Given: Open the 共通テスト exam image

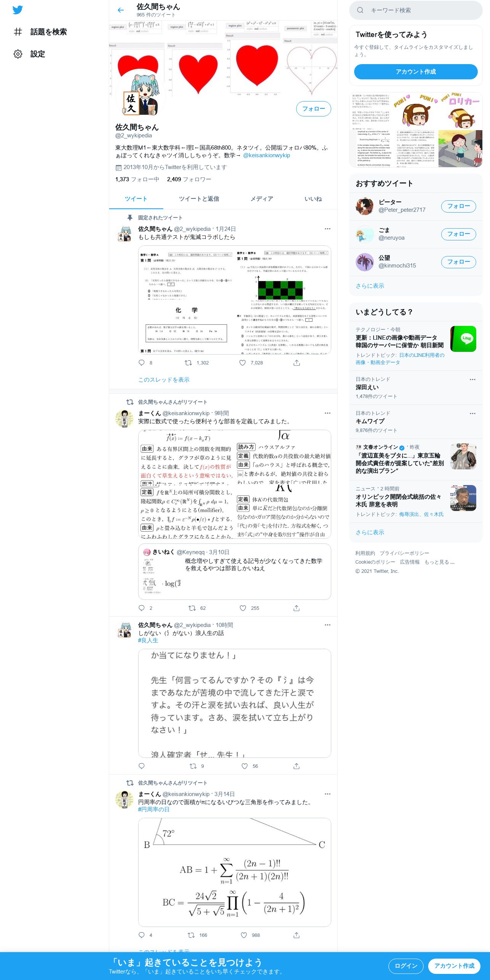Looking at the screenshot, I should pos(235,300).
